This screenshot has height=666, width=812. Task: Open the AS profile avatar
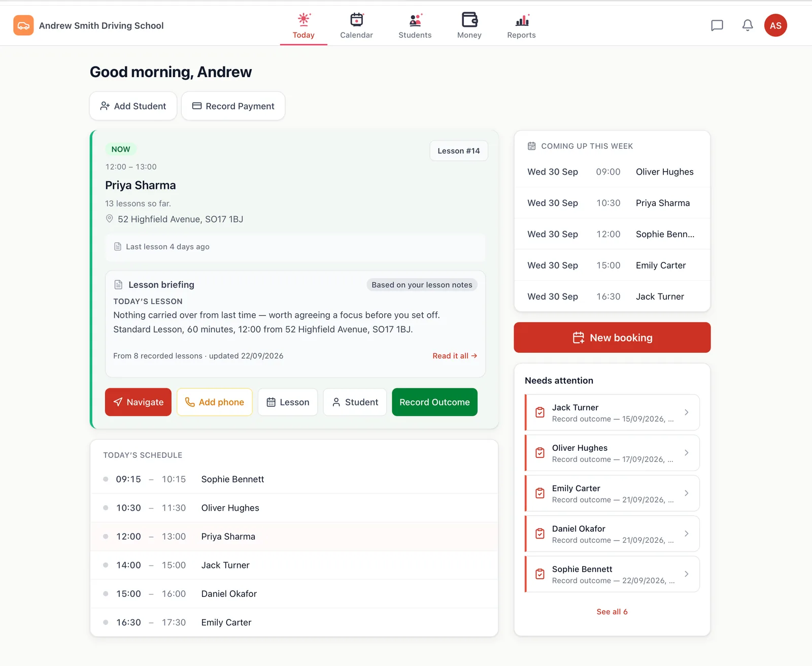[x=775, y=25]
